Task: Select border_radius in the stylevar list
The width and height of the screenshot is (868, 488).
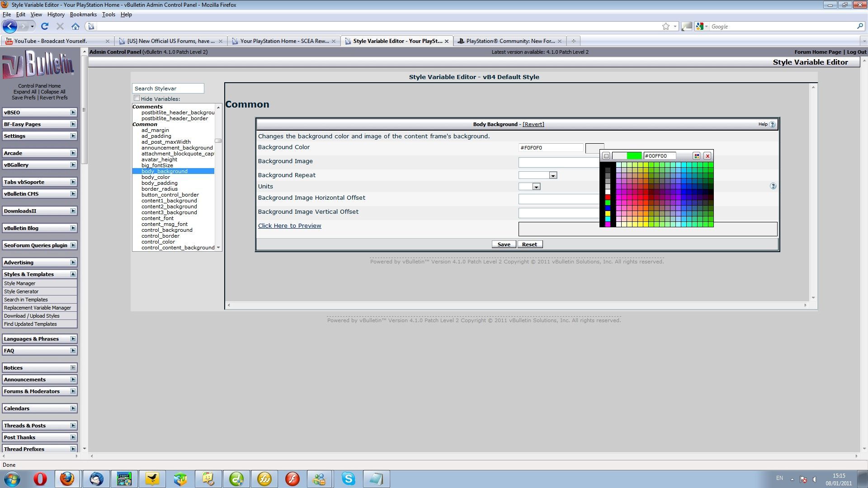Action: pyautogui.click(x=159, y=189)
